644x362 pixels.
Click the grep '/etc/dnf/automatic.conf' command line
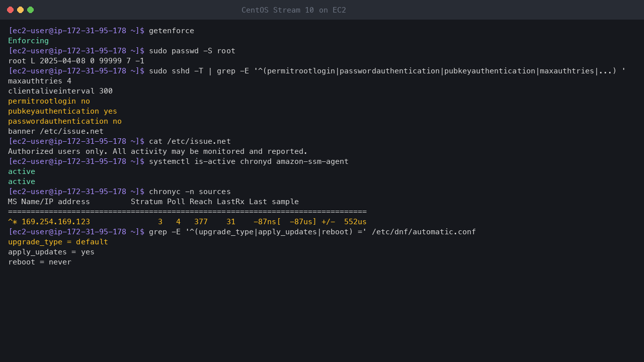click(x=312, y=232)
